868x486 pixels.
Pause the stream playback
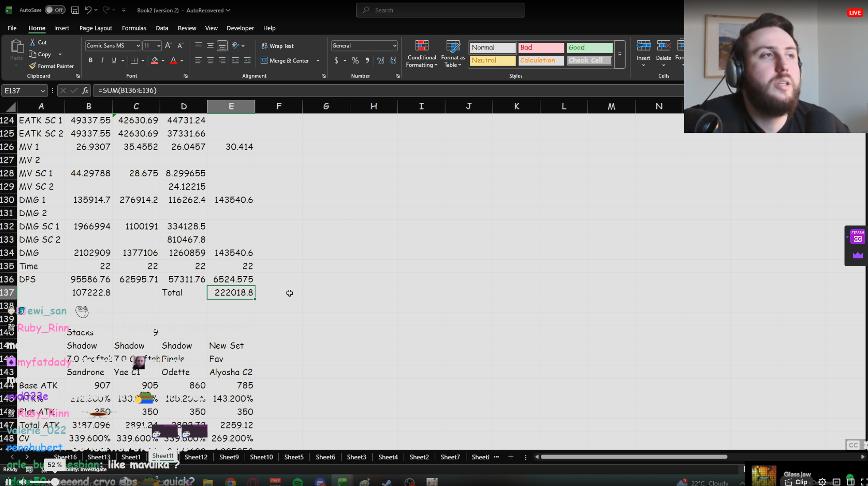(x=8, y=482)
